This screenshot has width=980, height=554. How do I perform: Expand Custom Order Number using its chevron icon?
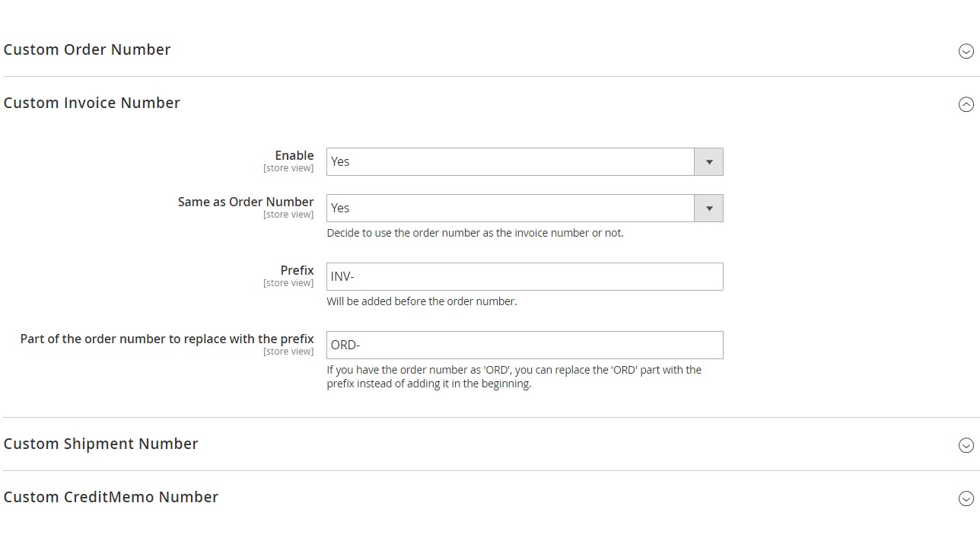(966, 51)
